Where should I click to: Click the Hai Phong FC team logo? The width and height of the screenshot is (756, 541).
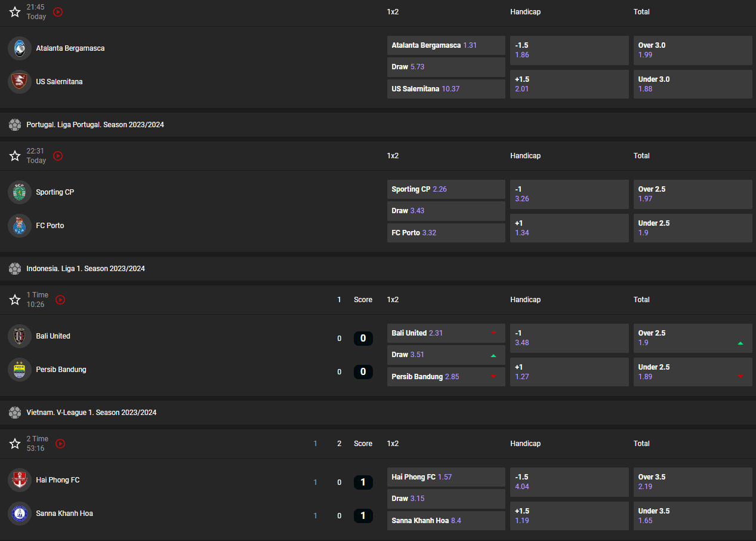[20, 480]
